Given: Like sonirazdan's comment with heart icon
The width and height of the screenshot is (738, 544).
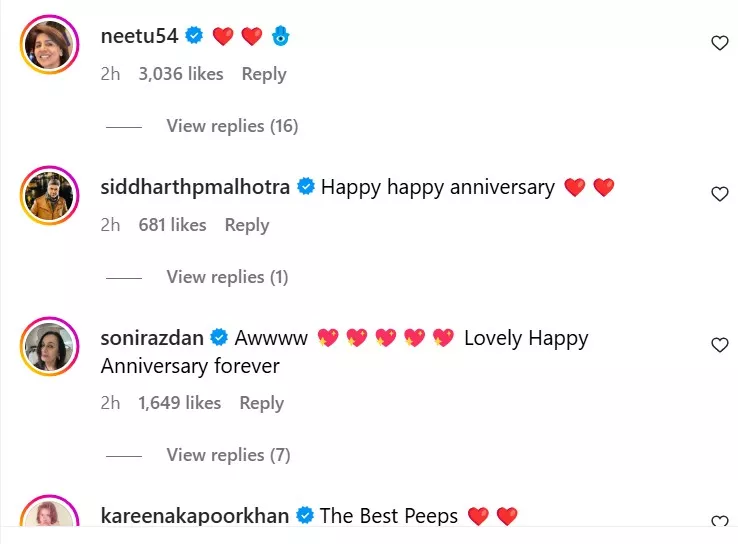Looking at the screenshot, I should tap(719, 345).
